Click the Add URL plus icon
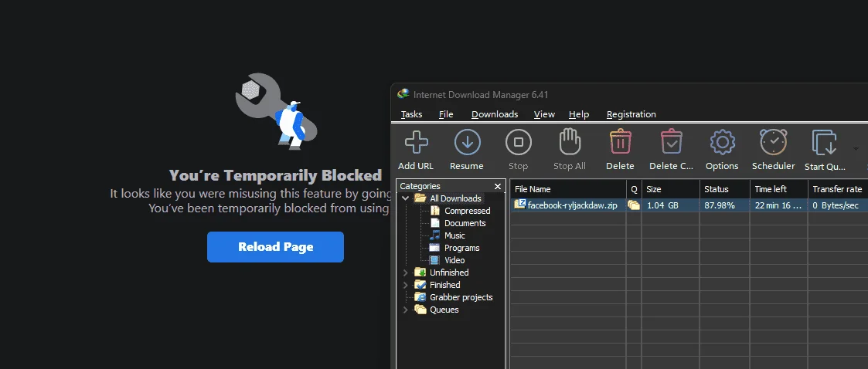This screenshot has height=369, width=868. pos(417,142)
